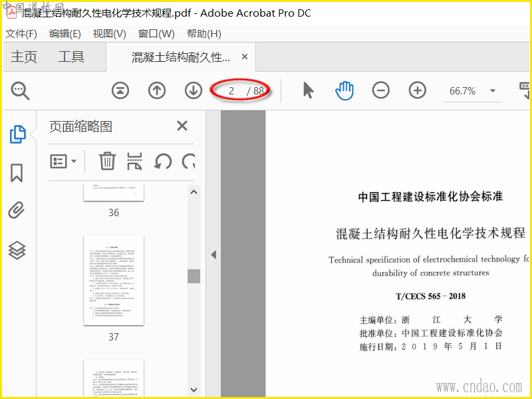Click the insert pages icon
Image resolution: width=532 pixels, height=399 pixels.
point(135,161)
